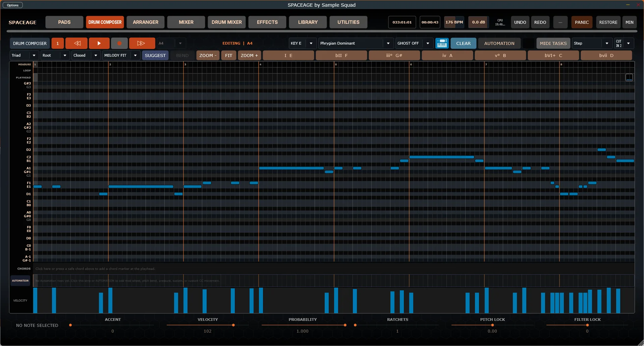Expand the Triad chord type dropdown
This screenshot has width=644, height=346.
tap(24, 55)
